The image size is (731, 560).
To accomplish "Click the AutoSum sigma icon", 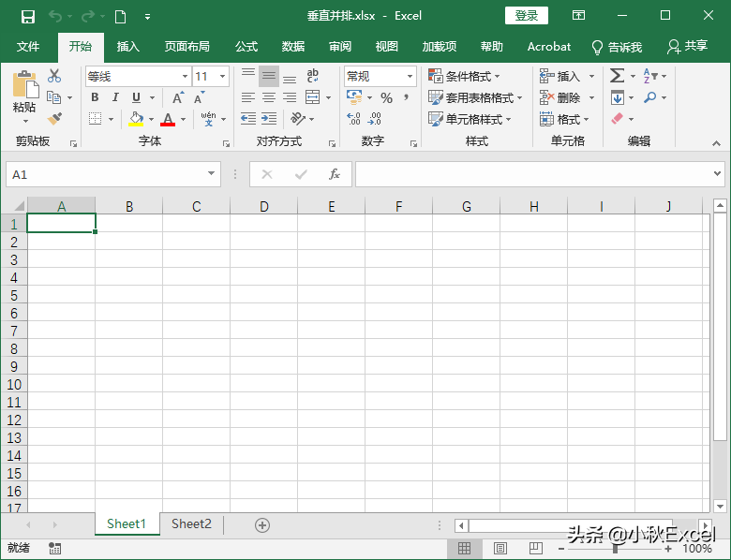I will [x=617, y=76].
